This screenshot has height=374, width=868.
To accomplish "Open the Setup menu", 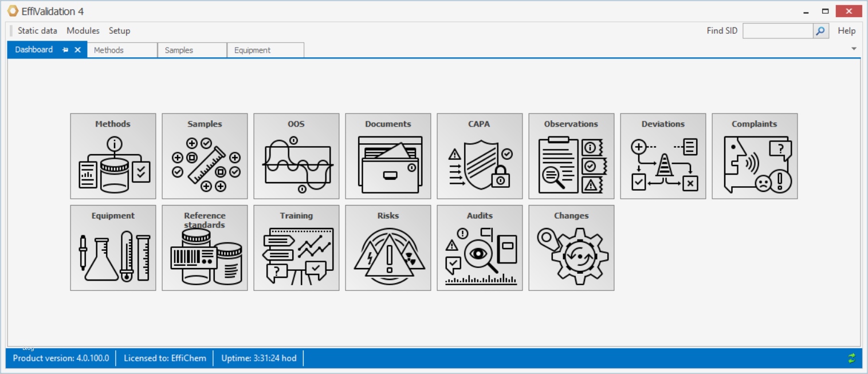I will [x=119, y=31].
